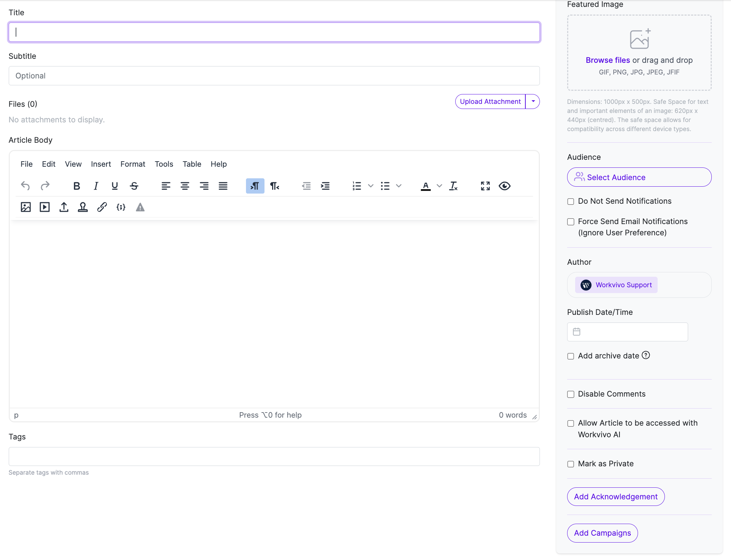This screenshot has height=560, width=731.
Task: Apply the current text color
Action: tap(426, 186)
